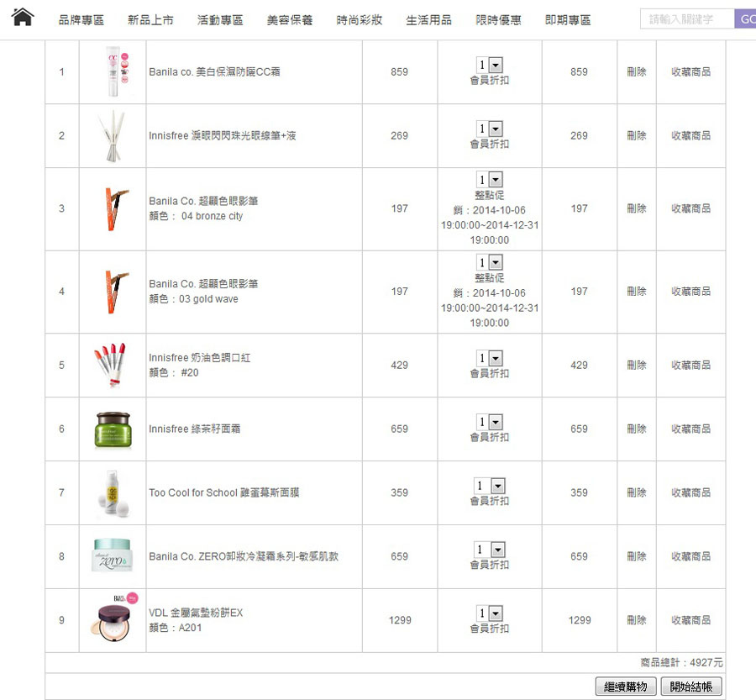The width and height of the screenshot is (756, 700).
Task: Open the Too Cool for School thumbnail
Action: [x=113, y=493]
